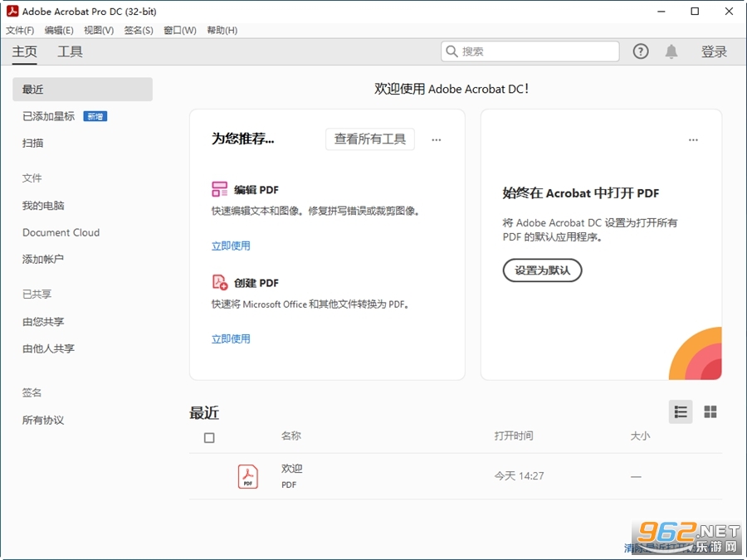Screen dimensions: 747x560
Task: Click the search magnifier icon
Action: click(x=452, y=51)
